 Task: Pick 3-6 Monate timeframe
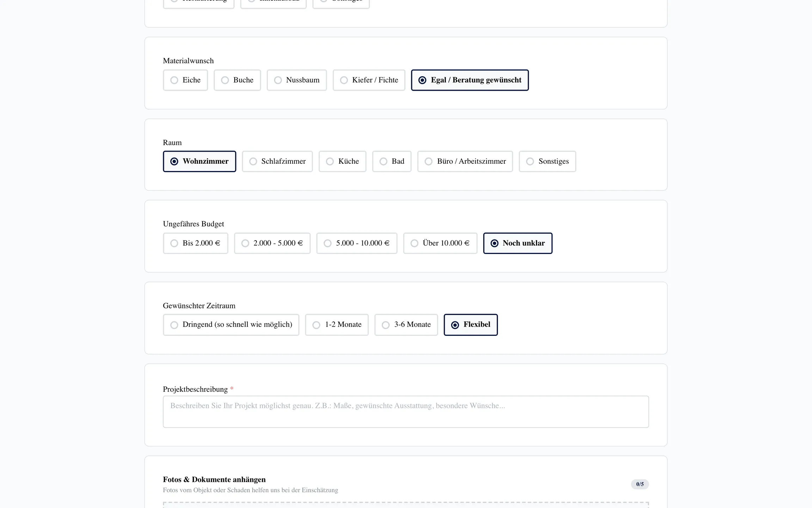[x=406, y=325]
